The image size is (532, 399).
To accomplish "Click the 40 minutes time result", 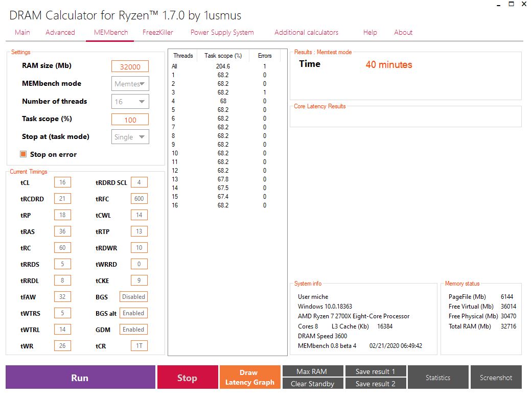I will pos(389,64).
